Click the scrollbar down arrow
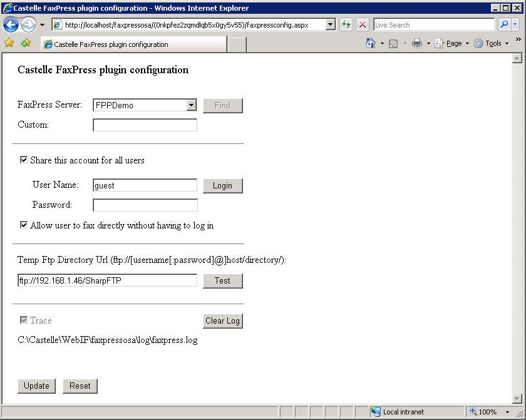526x420 pixels. 517,399
